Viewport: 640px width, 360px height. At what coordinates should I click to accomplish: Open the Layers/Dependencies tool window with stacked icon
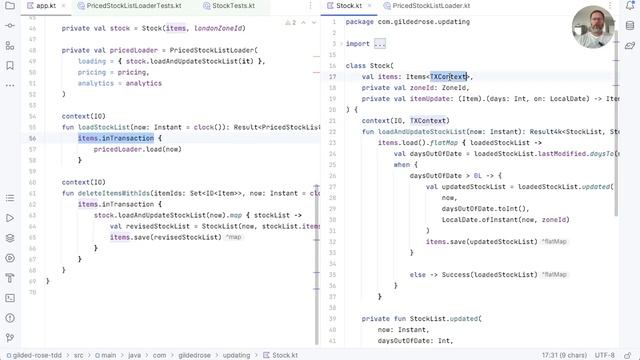click(x=10, y=238)
